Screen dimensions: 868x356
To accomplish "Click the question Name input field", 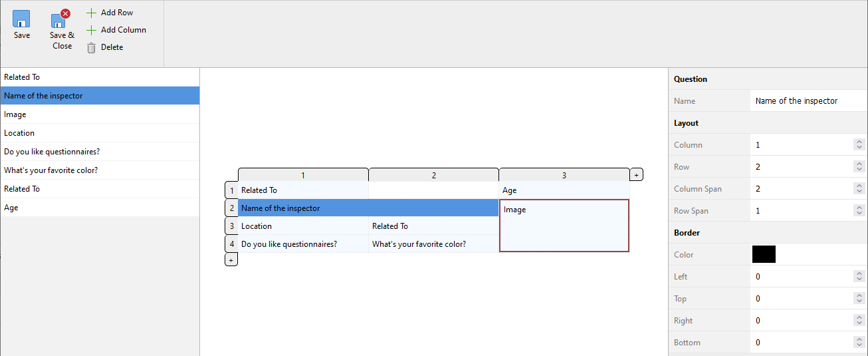I will pyautogui.click(x=808, y=101).
